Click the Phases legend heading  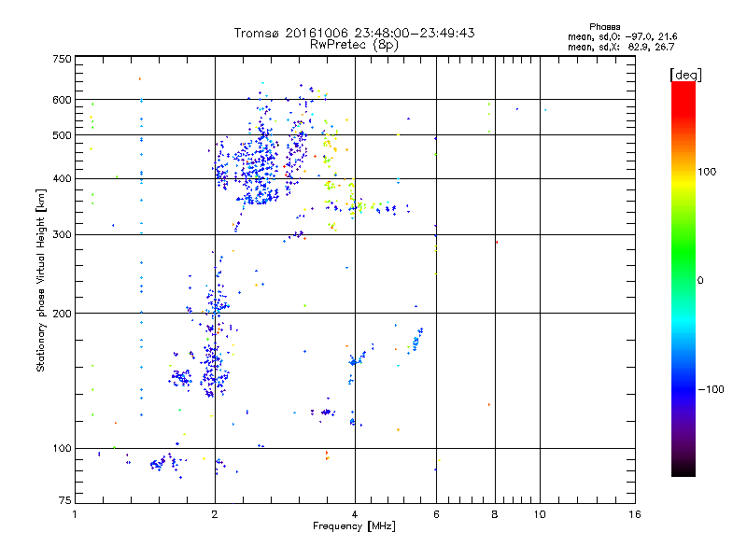click(x=604, y=27)
